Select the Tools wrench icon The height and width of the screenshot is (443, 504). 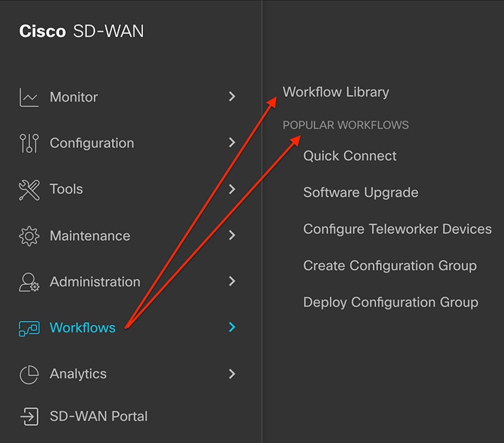coord(29,190)
